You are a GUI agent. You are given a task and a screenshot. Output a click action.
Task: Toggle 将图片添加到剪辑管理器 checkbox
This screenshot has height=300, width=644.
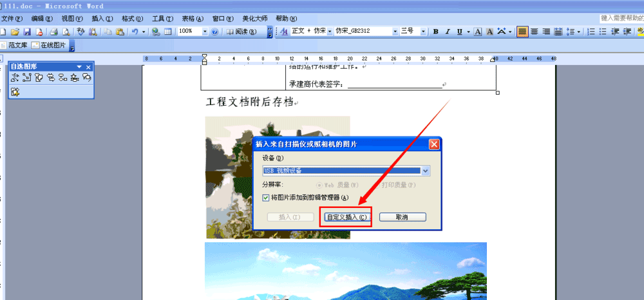tap(266, 198)
